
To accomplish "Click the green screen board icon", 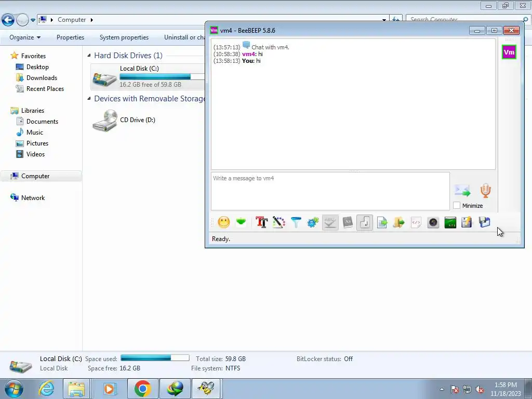I will point(450,222).
